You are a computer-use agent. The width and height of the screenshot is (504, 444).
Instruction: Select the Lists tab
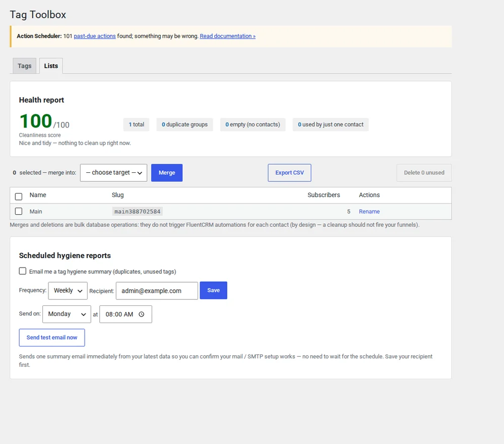51,66
